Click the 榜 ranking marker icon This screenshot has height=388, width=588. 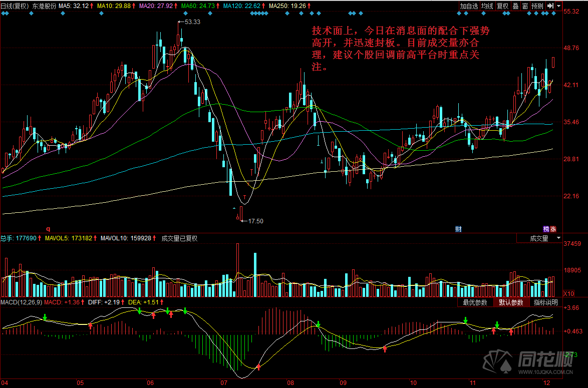pos(547,229)
